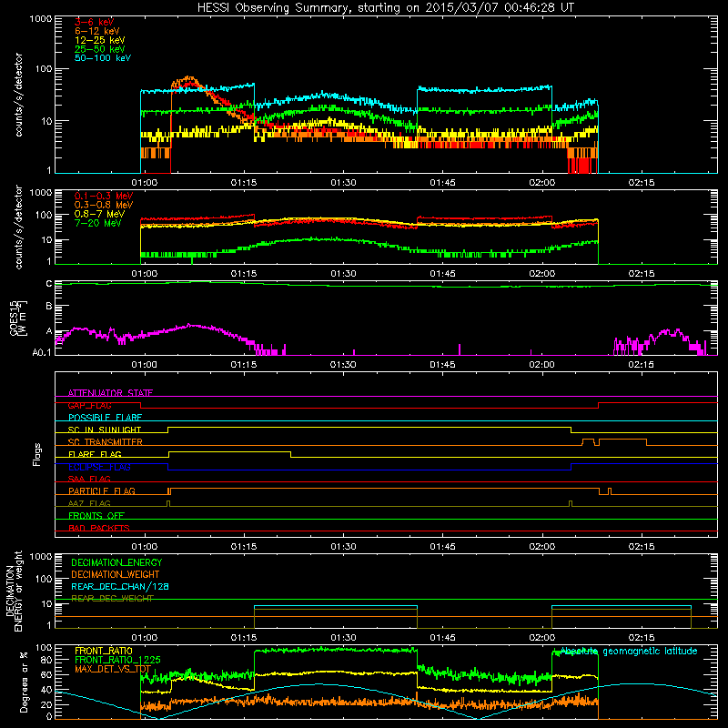728x728 pixels.
Task: Click 01:45 tick under the MeV panel
Action: click(442, 274)
